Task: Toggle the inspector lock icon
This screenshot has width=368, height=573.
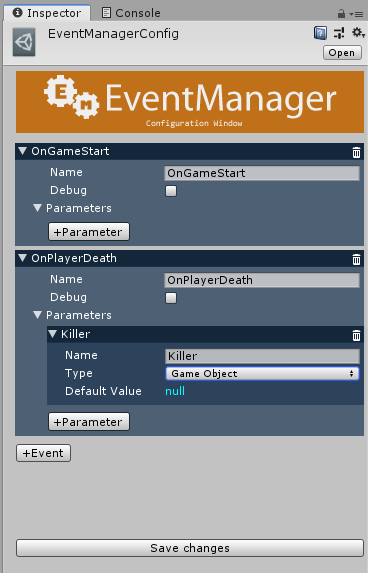Action: (341, 14)
